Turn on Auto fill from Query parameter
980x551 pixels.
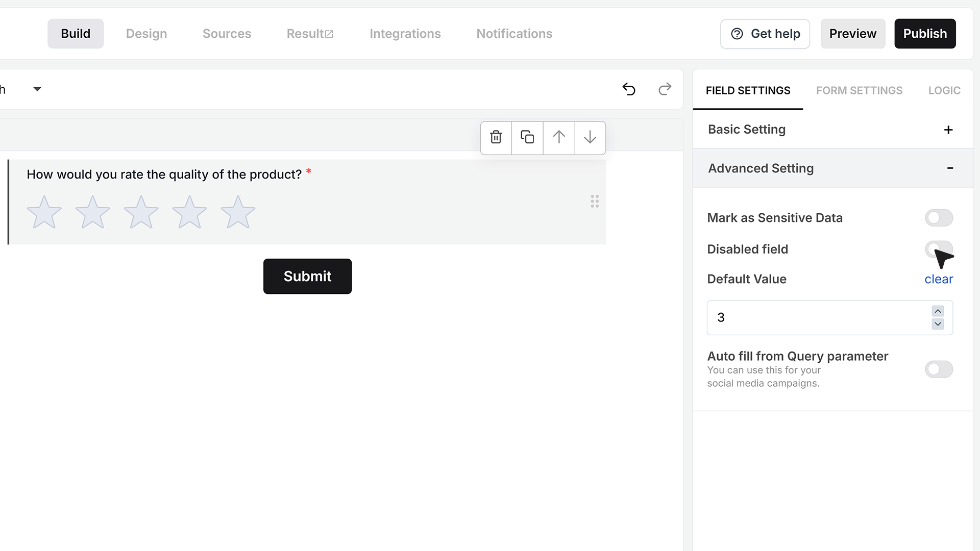tap(939, 369)
